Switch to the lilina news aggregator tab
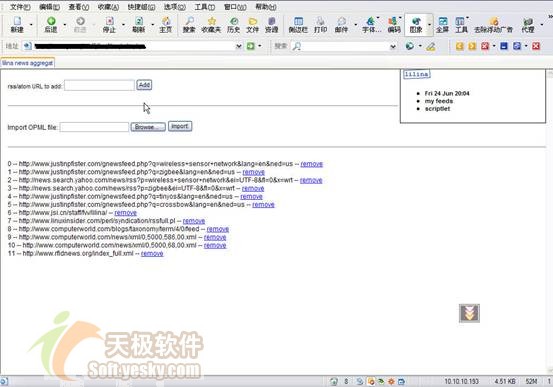 28,63
